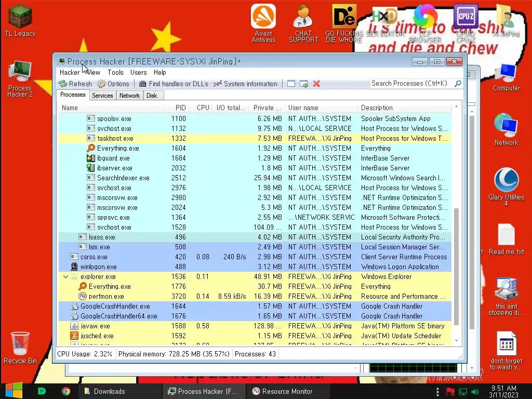
Task: Select the SearchIndexer.exe process row
Action: point(255,178)
